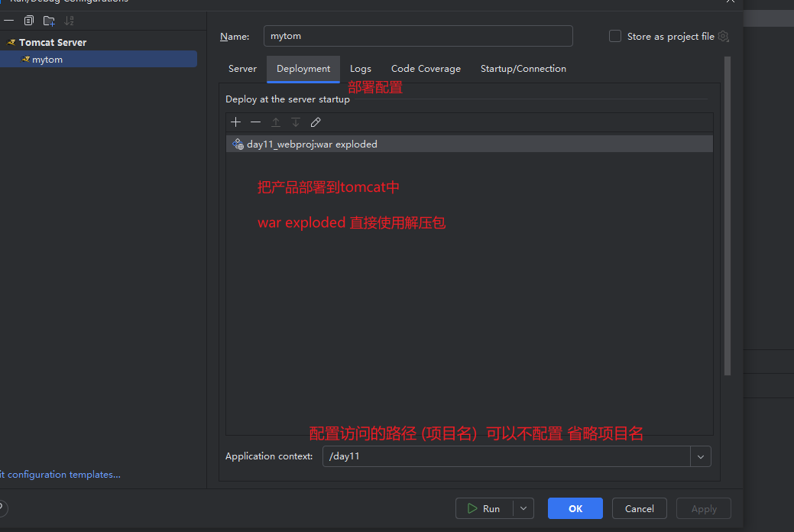The width and height of the screenshot is (794, 532).
Task: Move the artifact down in the list
Action: click(296, 122)
